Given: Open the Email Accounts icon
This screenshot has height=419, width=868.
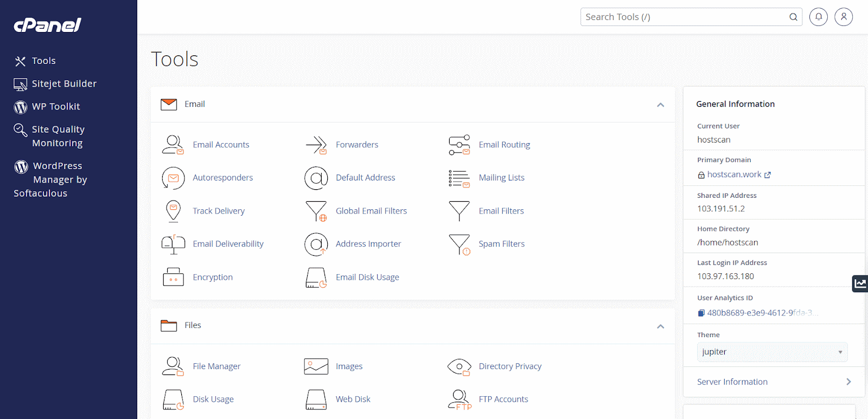Looking at the screenshot, I should click(173, 145).
